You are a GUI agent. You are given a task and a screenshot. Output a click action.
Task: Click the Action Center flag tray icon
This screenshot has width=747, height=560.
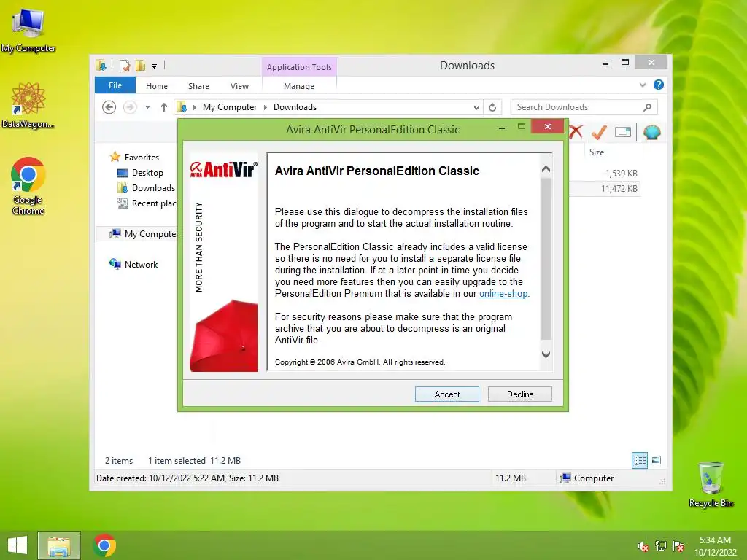point(678,546)
